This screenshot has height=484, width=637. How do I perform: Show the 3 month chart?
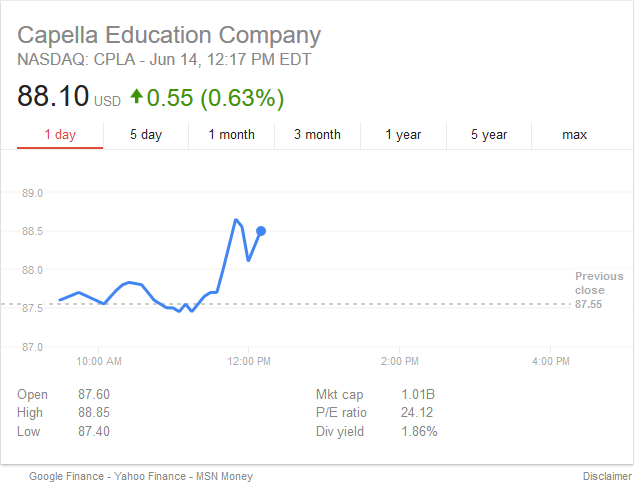tap(317, 135)
